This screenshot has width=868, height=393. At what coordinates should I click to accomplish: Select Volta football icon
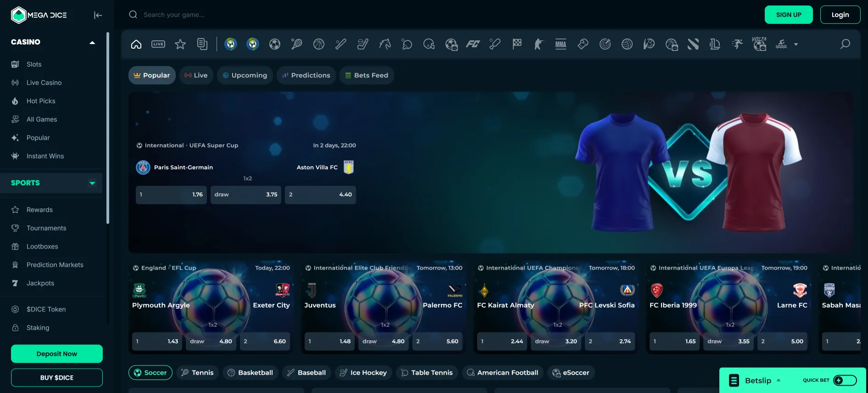tap(759, 44)
